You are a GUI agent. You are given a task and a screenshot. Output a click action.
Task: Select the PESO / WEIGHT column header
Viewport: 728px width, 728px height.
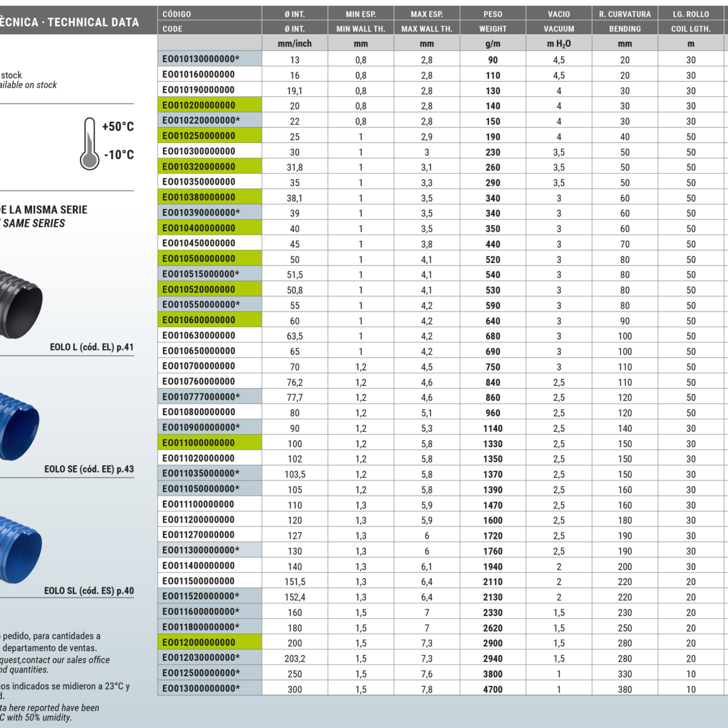tap(492, 21)
